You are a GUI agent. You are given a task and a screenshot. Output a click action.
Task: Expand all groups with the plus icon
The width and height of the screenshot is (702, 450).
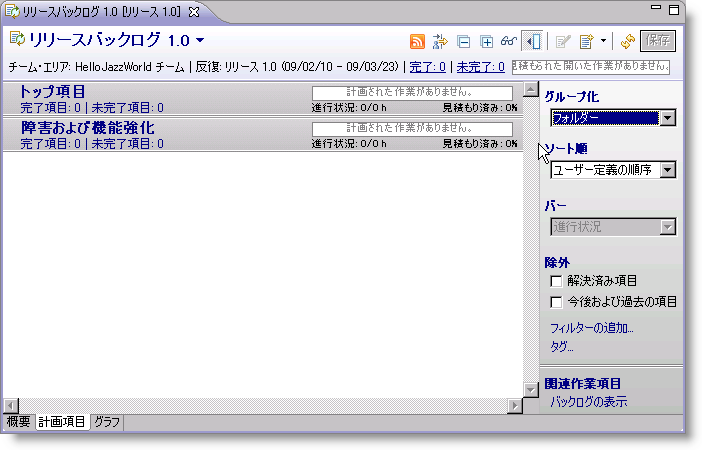click(486, 42)
